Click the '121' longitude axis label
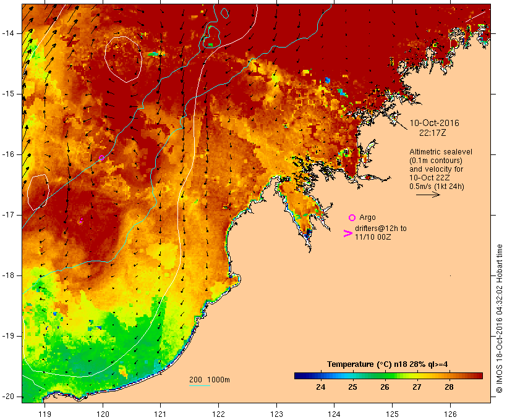The image size is (507, 420). pyautogui.click(x=160, y=414)
